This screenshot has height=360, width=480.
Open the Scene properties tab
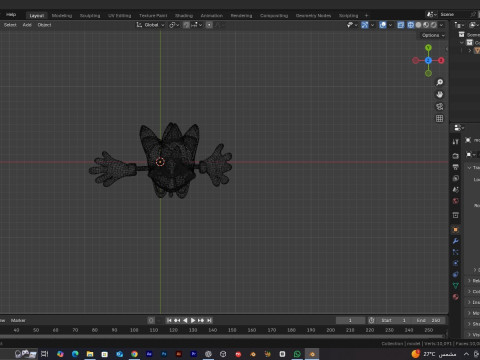[455, 190]
